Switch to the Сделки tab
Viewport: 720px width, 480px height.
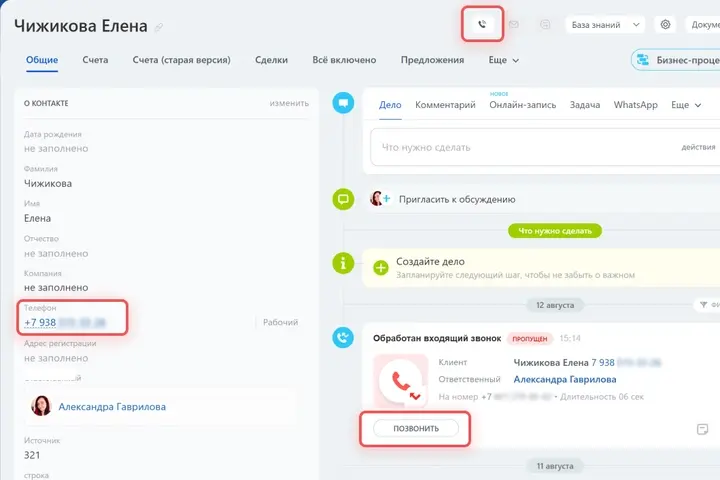click(271, 60)
